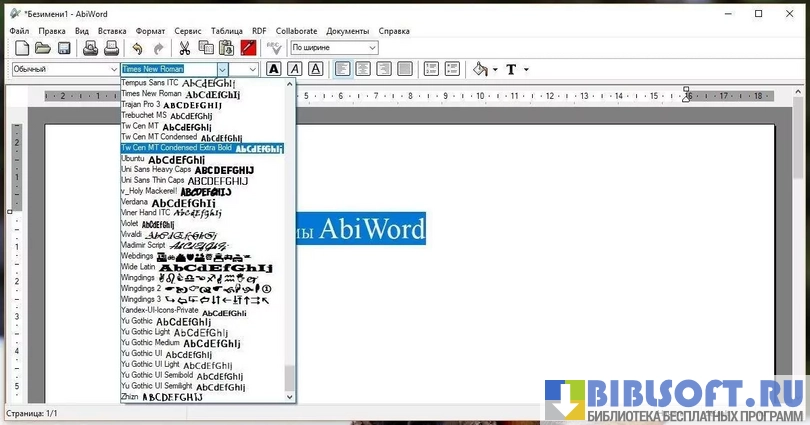Click the New document icon
Viewport: 810px width, 425px height.
(x=21, y=48)
